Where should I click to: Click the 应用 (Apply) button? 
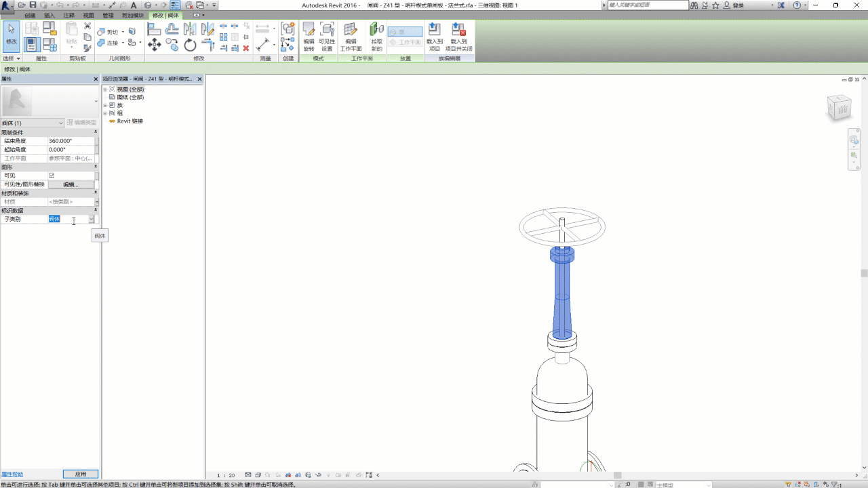click(x=81, y=474)
